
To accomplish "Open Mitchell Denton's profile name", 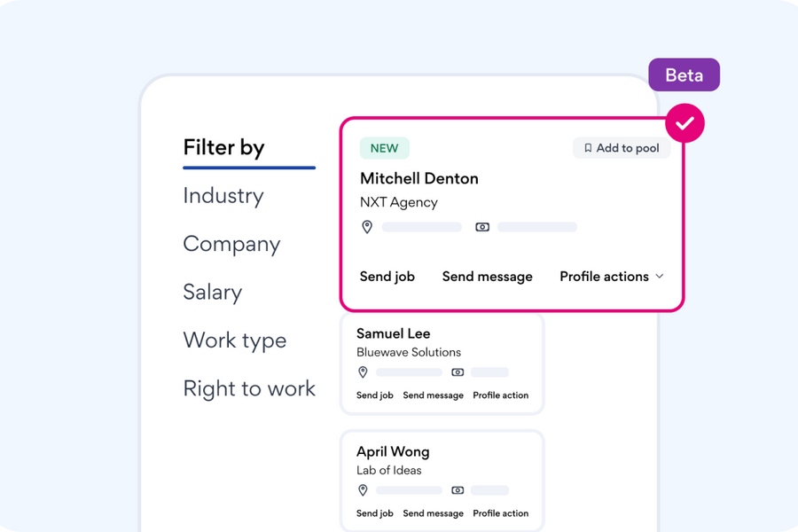I will [x=419, y=178].
